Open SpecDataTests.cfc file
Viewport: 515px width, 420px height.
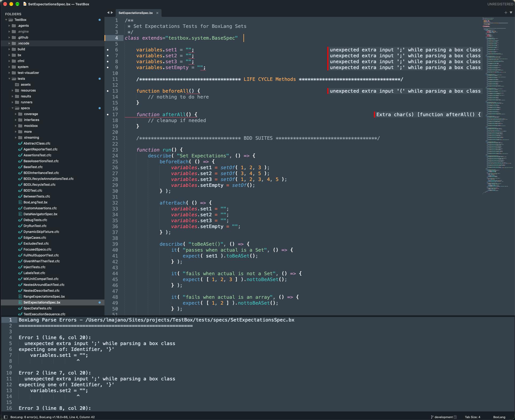(37, 308)
